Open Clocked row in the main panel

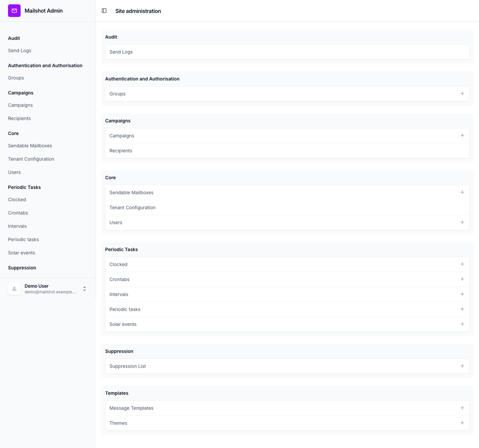pos(287,264)
